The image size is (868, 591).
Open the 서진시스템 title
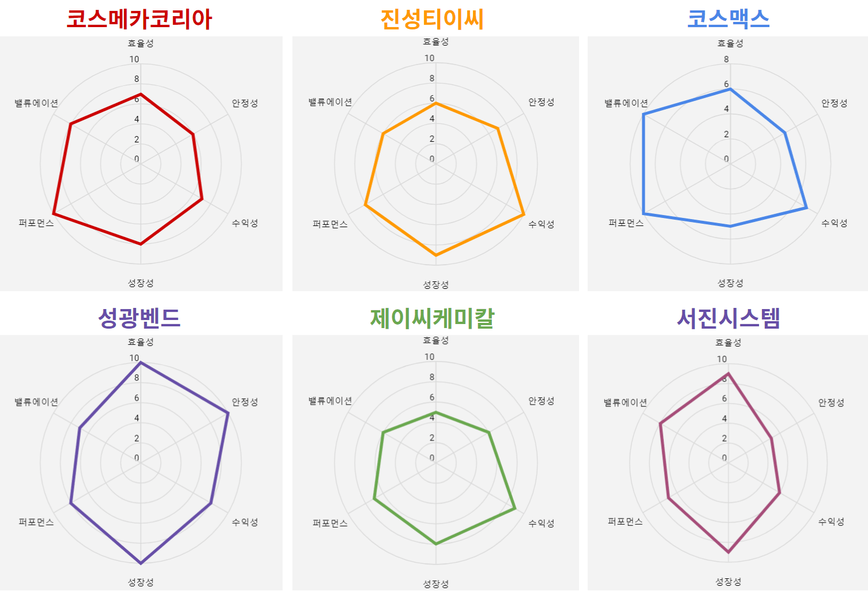click(x=728, y=318)
